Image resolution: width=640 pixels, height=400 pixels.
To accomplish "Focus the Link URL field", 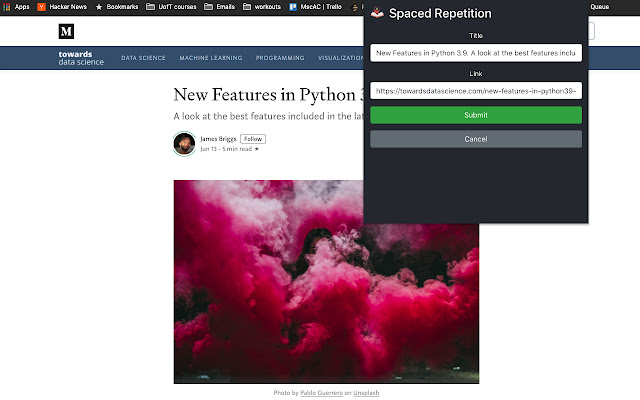I will coord(476,91).
